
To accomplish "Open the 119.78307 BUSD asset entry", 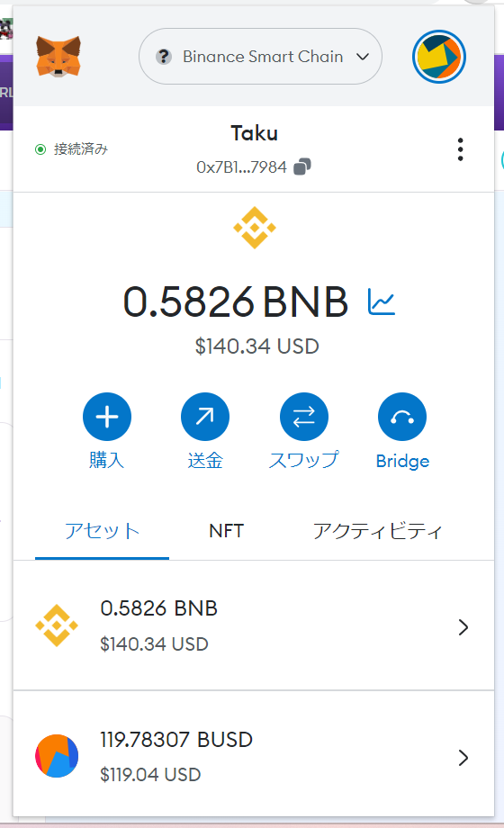I will [254, 756].
